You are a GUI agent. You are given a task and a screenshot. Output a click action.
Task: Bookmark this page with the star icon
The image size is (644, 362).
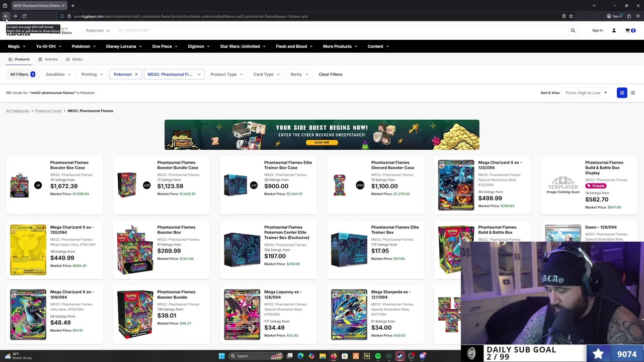coord(571,16)
